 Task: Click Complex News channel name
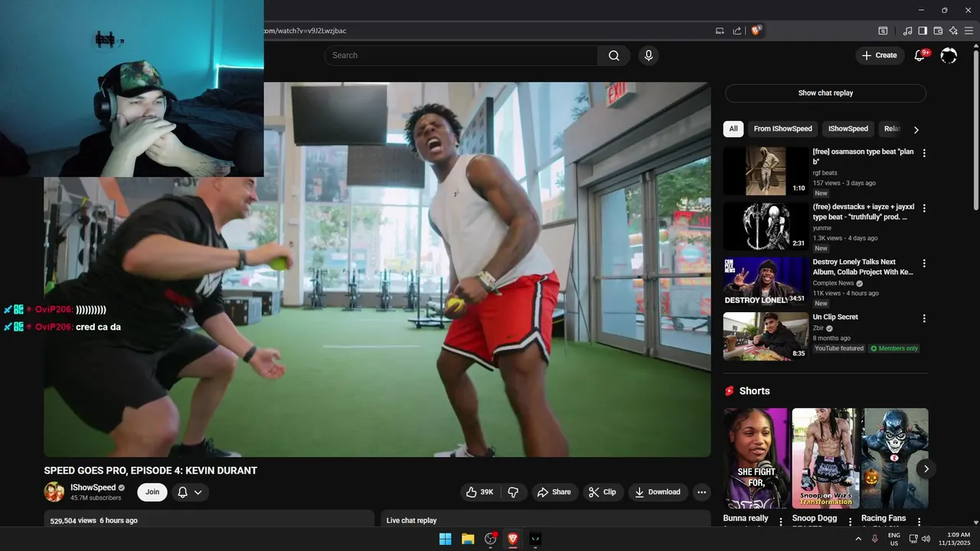(833, 283)
